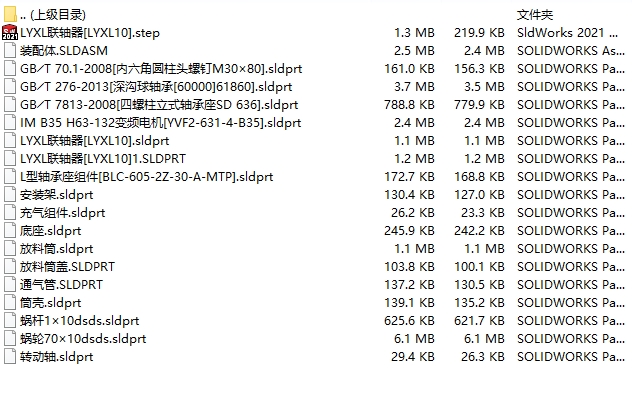The image size is (632, 394).
Task: Select LYXL联轴器[LYXL10].step file name
Action: (x=90, y=33)
